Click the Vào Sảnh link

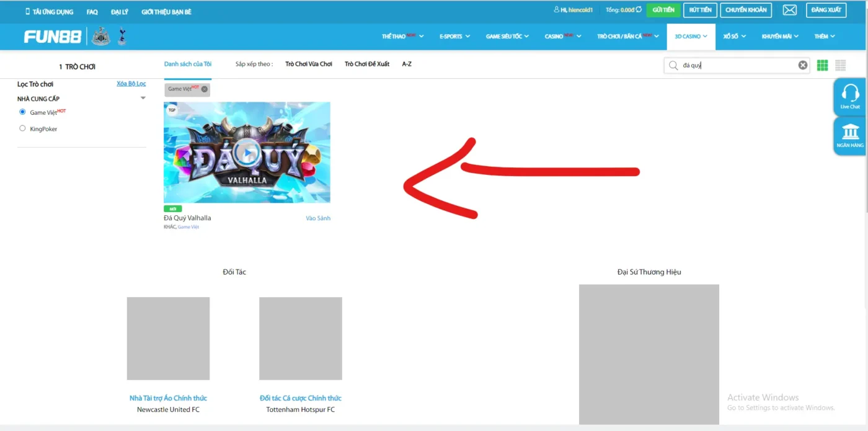pos(318,218)
